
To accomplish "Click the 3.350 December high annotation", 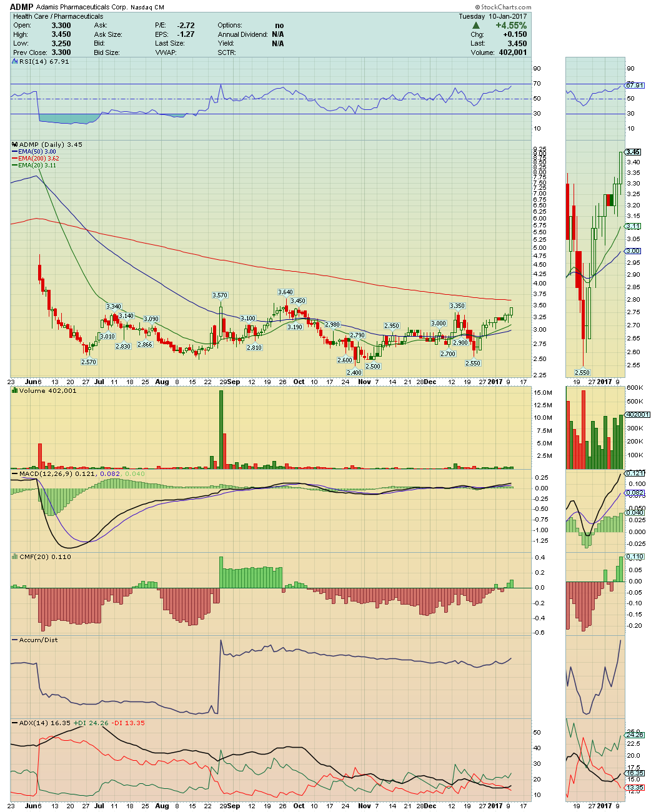I will pyautogui.click(x=457, y=305).
